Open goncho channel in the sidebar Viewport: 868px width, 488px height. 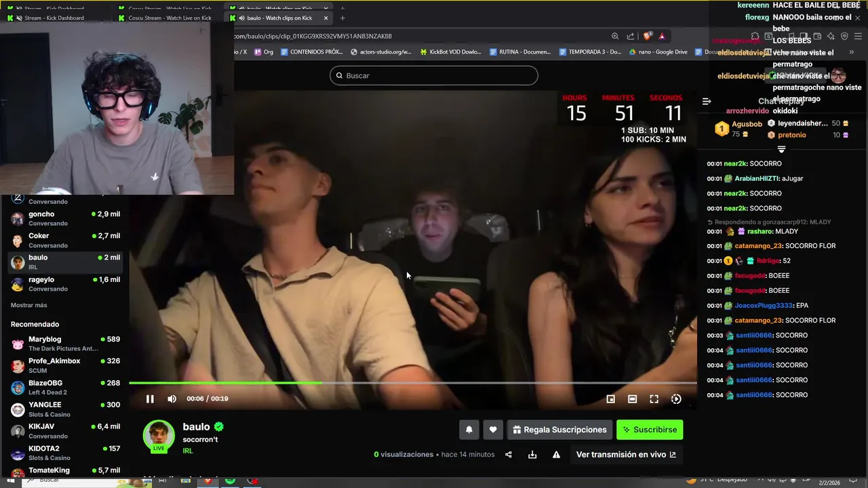pyautogui.click(x=65, y=218)
